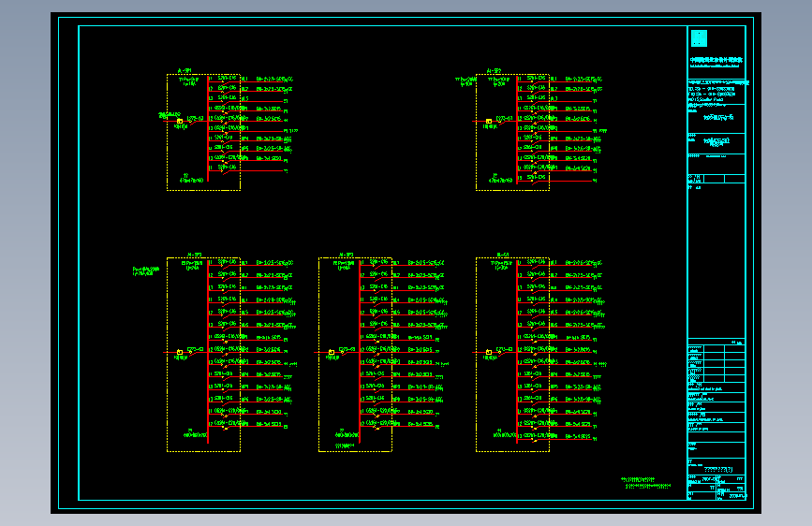Pick the red vertical busbar in lower-middle panel
This screenshot has height=526, width=812.
(360, 352)
